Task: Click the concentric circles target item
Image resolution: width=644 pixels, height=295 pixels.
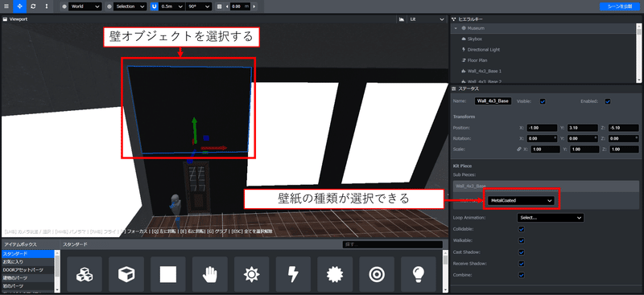Action: click(x=377, y=274)
